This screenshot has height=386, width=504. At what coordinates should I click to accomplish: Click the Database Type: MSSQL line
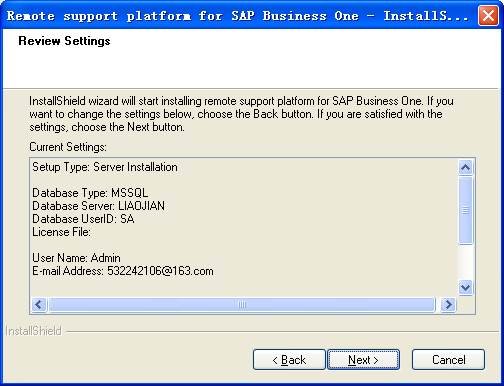[90, 193]
